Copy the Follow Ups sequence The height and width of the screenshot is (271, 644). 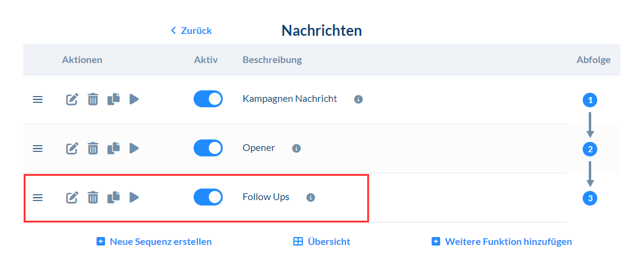coord(114,197)
